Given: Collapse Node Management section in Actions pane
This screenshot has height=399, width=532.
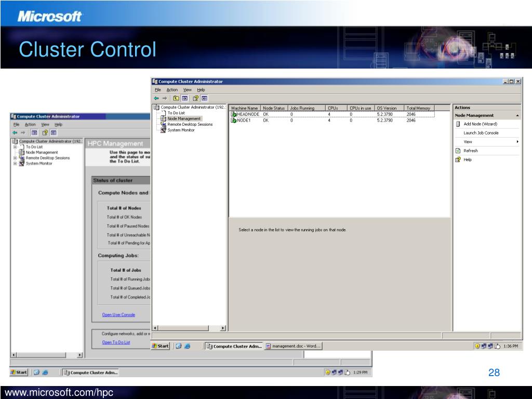Looking at the screenshot, I should tap(517, 116).
